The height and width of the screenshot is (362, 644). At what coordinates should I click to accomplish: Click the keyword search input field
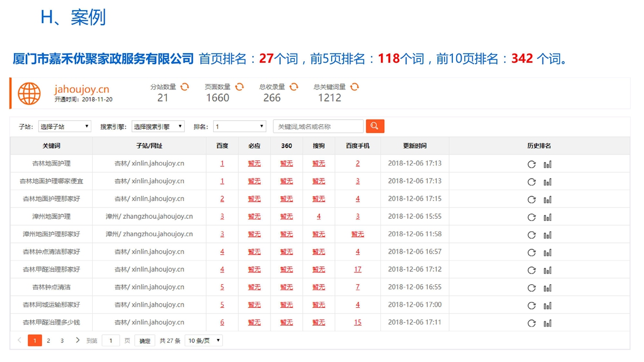coord(318,127)
